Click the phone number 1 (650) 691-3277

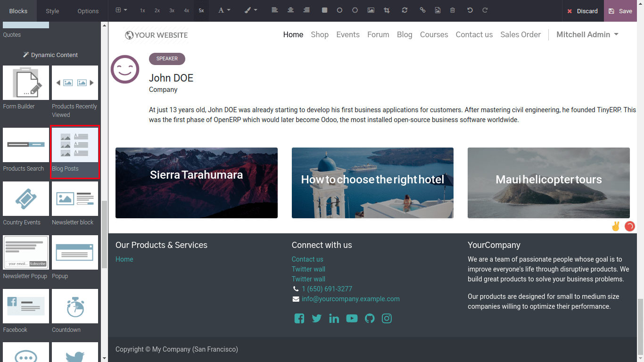327,289
